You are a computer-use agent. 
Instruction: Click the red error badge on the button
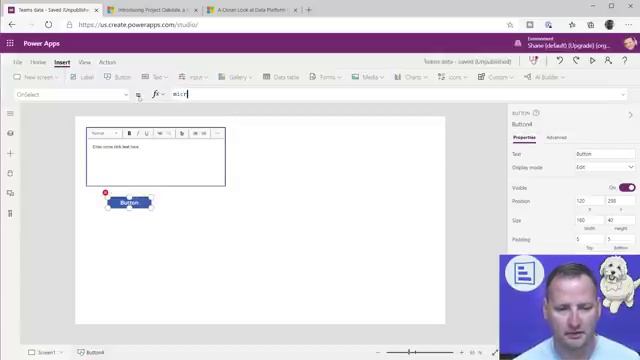(x=105, y=193)
